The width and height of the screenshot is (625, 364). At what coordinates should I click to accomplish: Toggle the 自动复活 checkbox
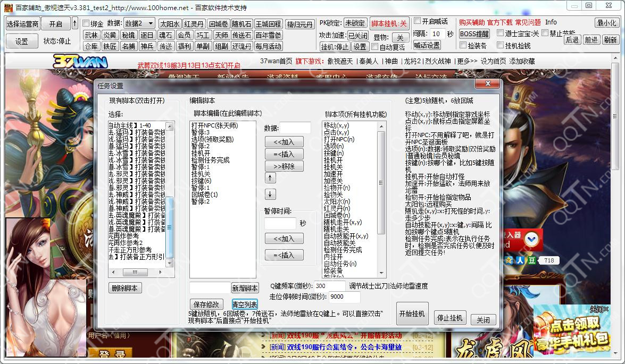pos(374,47)
